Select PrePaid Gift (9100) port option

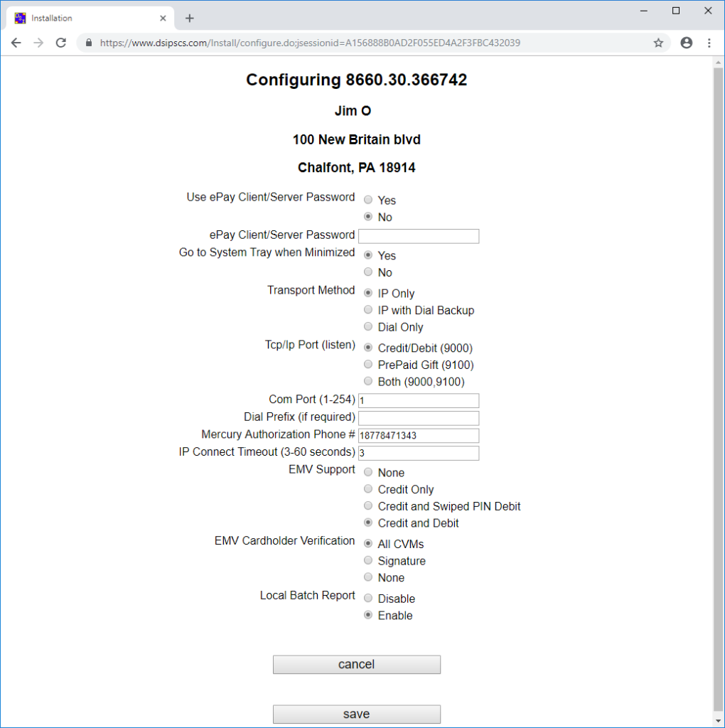(368, 365)
